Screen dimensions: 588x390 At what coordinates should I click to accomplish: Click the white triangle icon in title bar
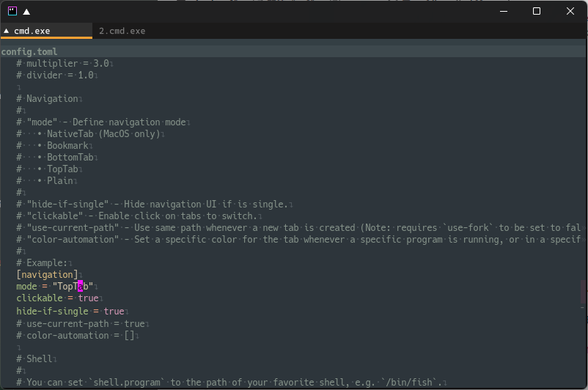(26, 12)
